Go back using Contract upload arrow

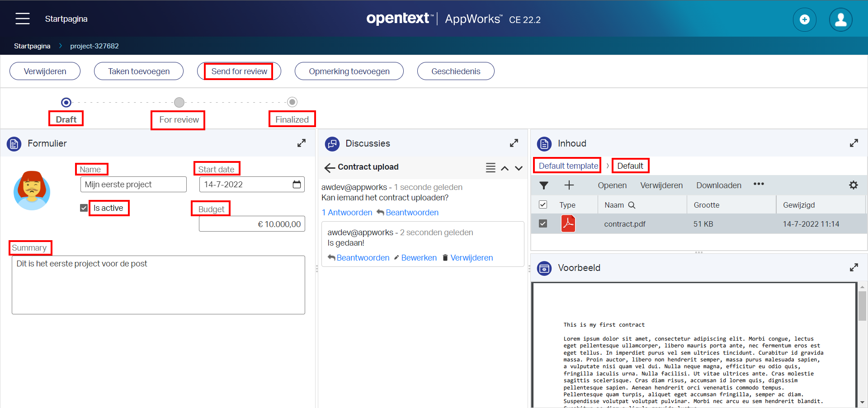tap(330, 168)
